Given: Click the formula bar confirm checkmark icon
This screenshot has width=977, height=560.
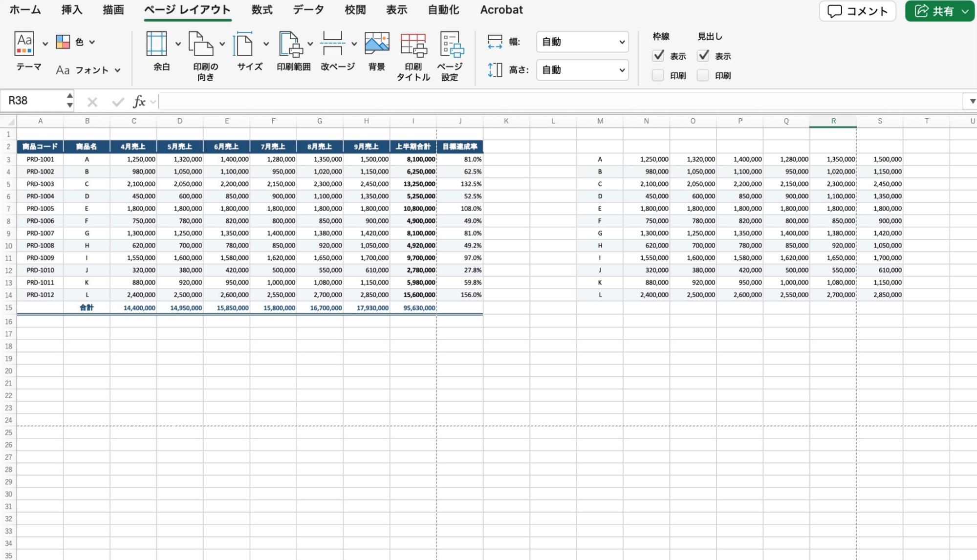Looking at the screenshot, I should 118,102.
